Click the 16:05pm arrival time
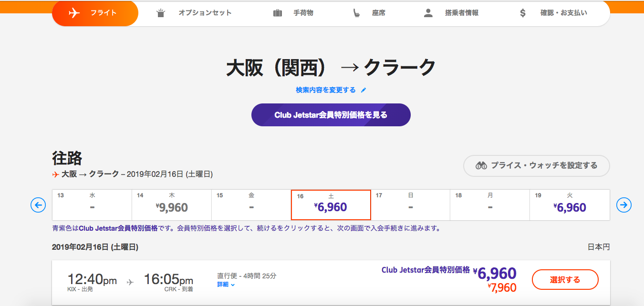The height and width of the screenshot is (306, 644). click(x=168, y=279)
